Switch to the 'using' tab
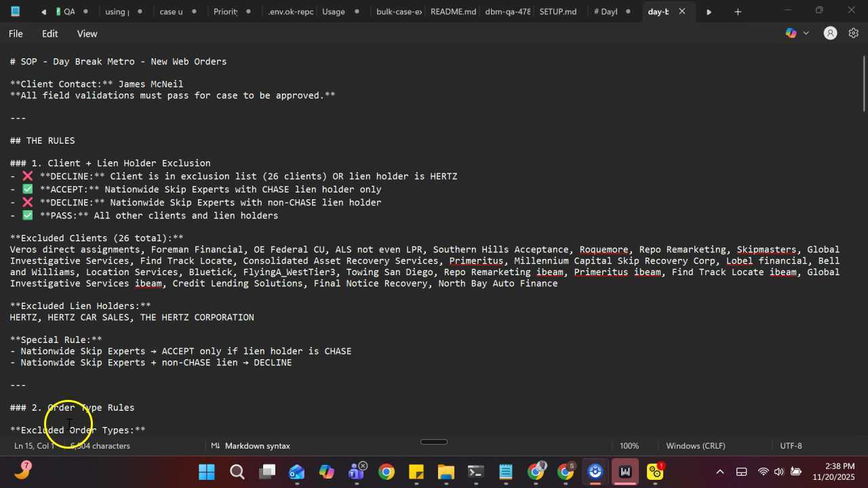Viewport: 868px width, 488px height. (x=116, y=12)
